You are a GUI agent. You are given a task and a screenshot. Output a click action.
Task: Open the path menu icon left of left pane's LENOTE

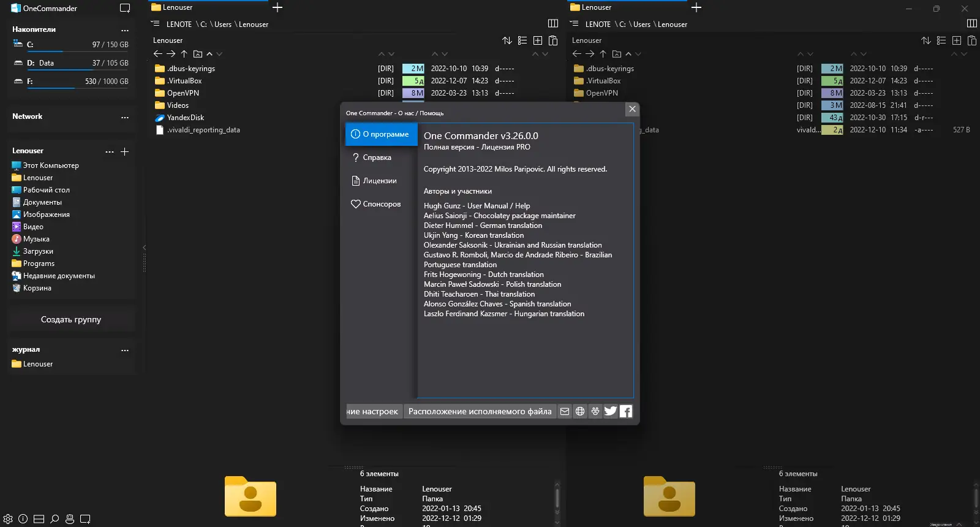point(155,24)
